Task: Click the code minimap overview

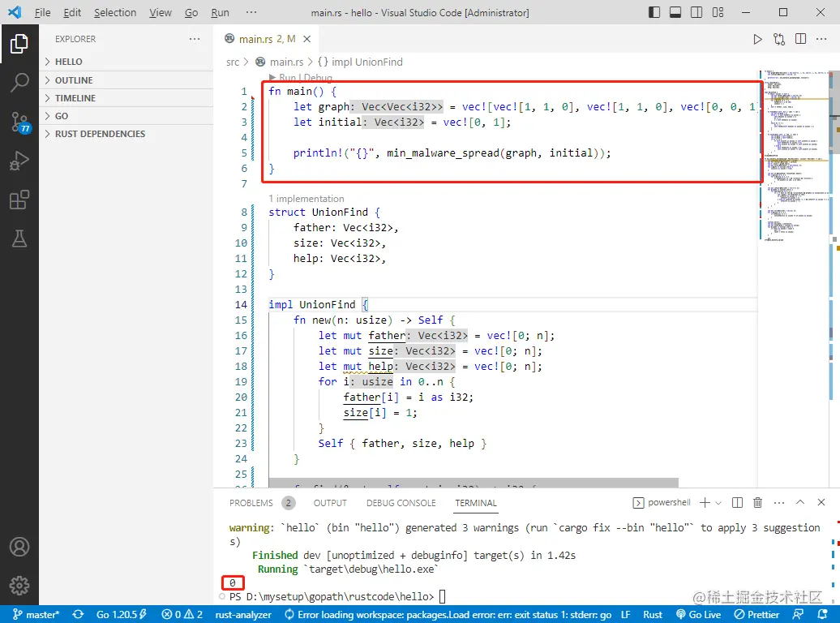Action: pyautogui.click(x=793, y=156)
